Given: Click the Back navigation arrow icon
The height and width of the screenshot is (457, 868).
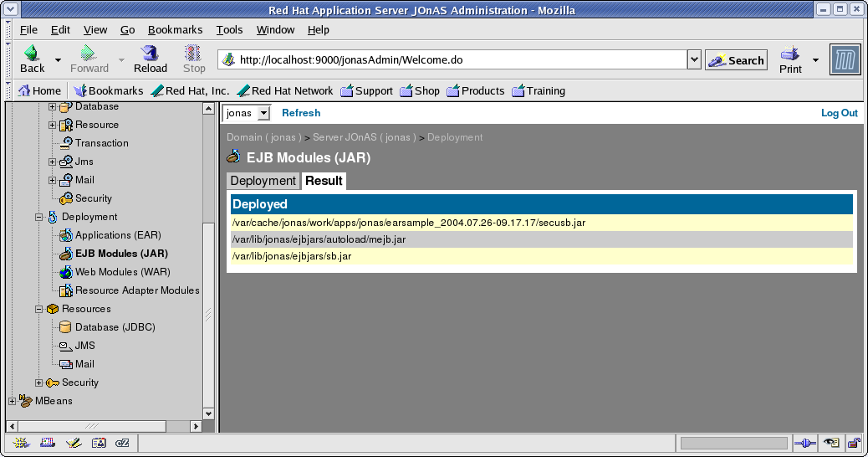Looking at the screenshot, I should [x=31, y=53].
